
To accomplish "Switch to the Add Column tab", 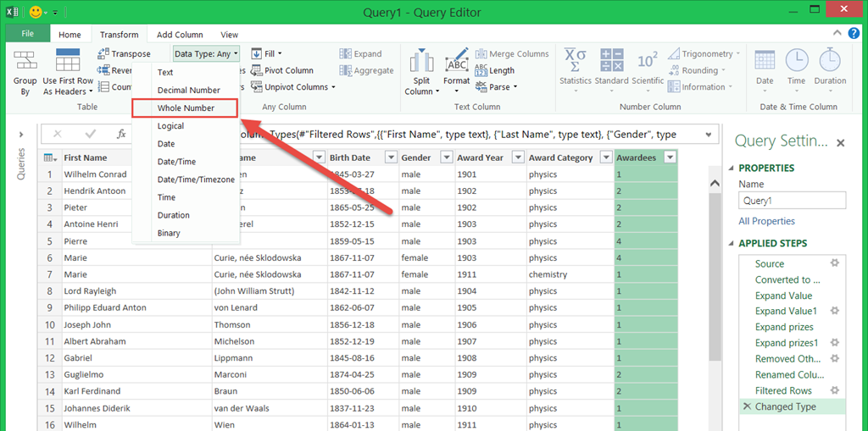I will (x=180, y=35).
